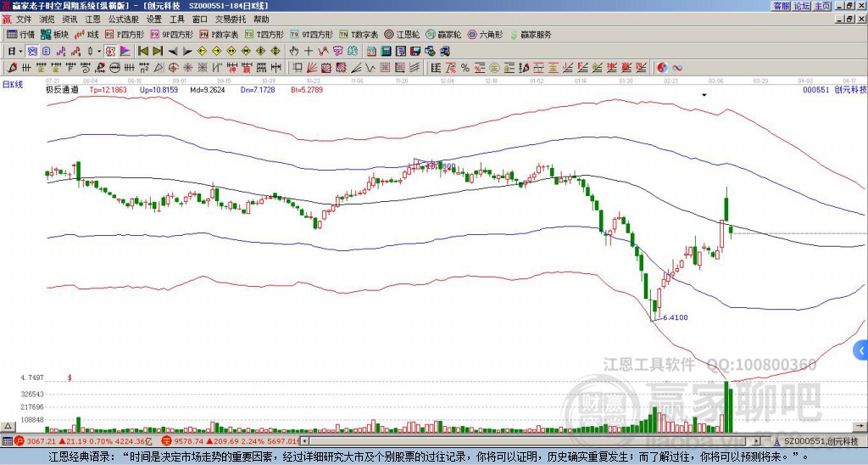
Task: Click the red floppy disk save icon
Action: (x=415, y=51)
